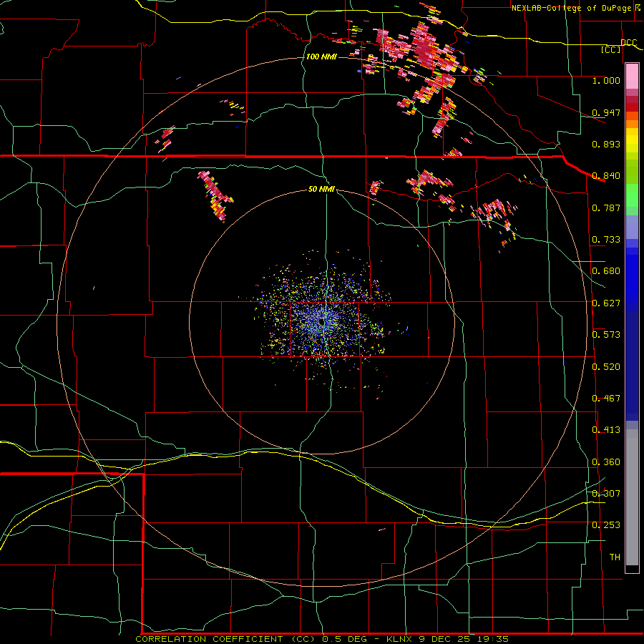Click the 50 NMI range ring label
Screen dimensions: 644x644
click(321, 189)
